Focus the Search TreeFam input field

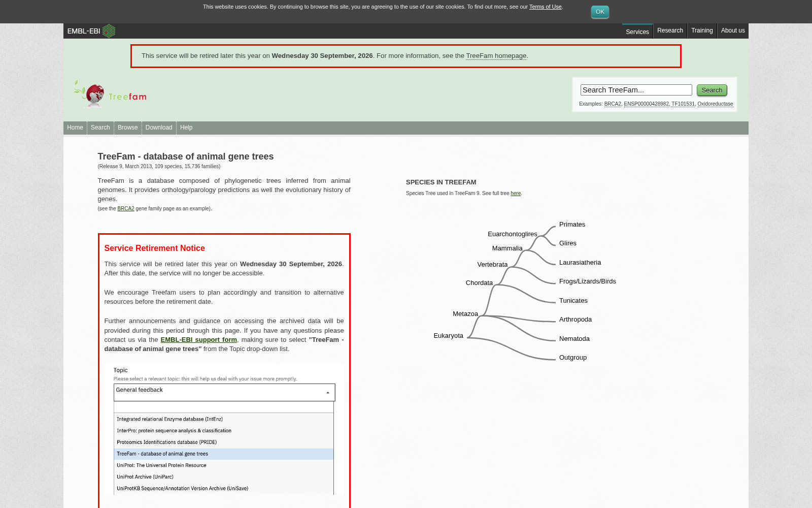(636, 90)
